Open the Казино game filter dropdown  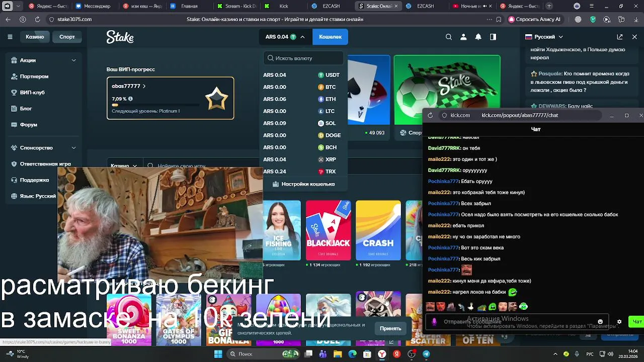click(x=124, y=166)
